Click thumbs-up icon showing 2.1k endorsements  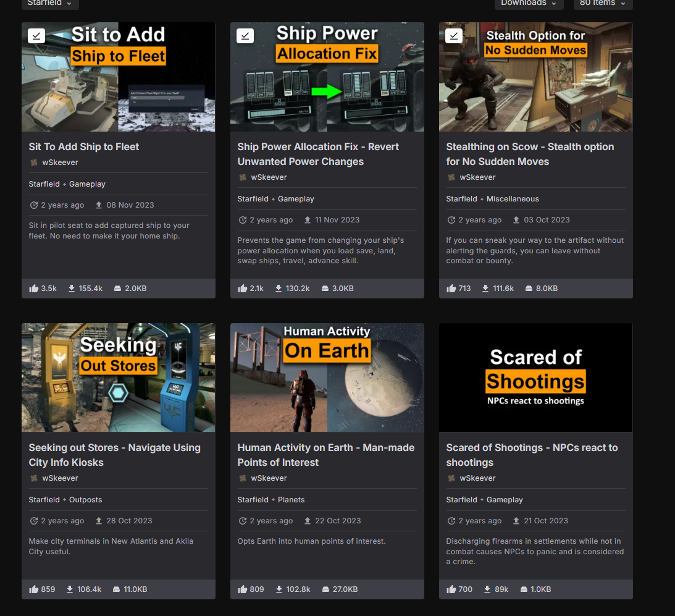(242, 289)
